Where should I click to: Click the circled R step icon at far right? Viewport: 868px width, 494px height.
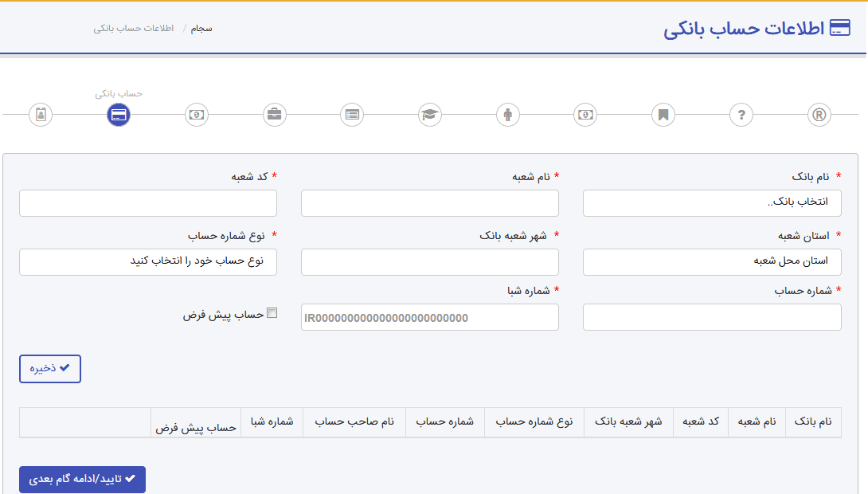click(x=819, y=115)
